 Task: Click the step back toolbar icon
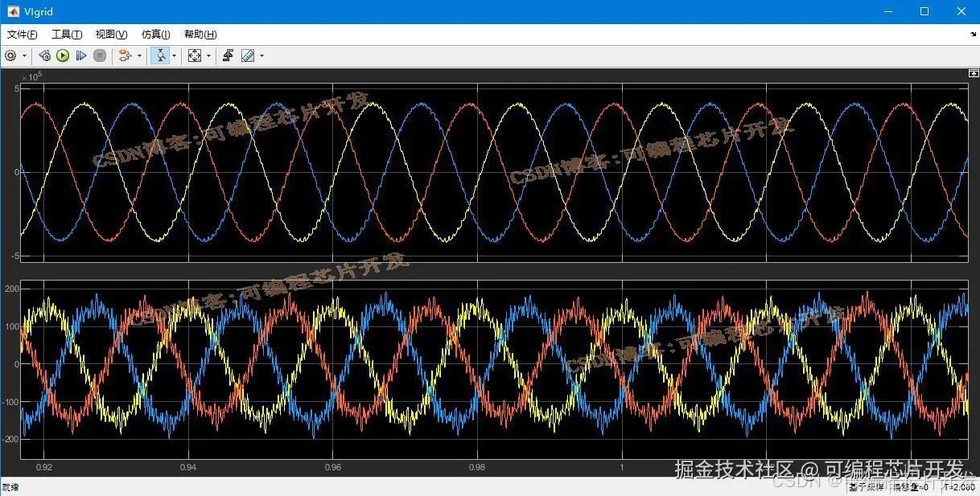[x=45, y=55]
